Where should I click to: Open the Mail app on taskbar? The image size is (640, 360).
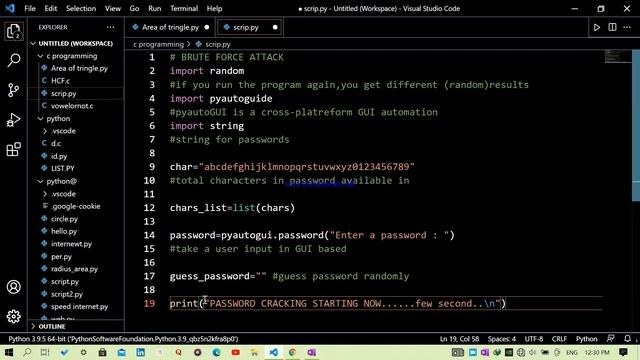pyautogui.click(x=122, y=352)
